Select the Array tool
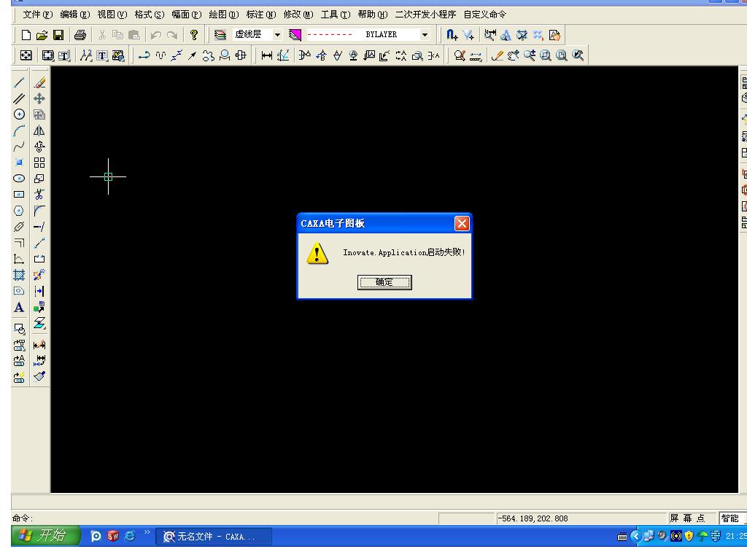 (x=39, y=163)
